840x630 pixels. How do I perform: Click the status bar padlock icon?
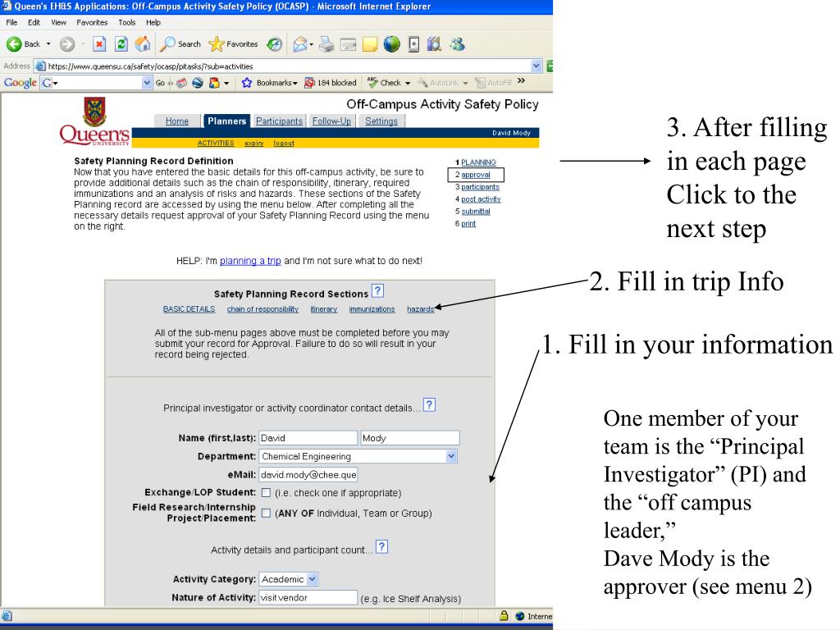pos(504,615)
